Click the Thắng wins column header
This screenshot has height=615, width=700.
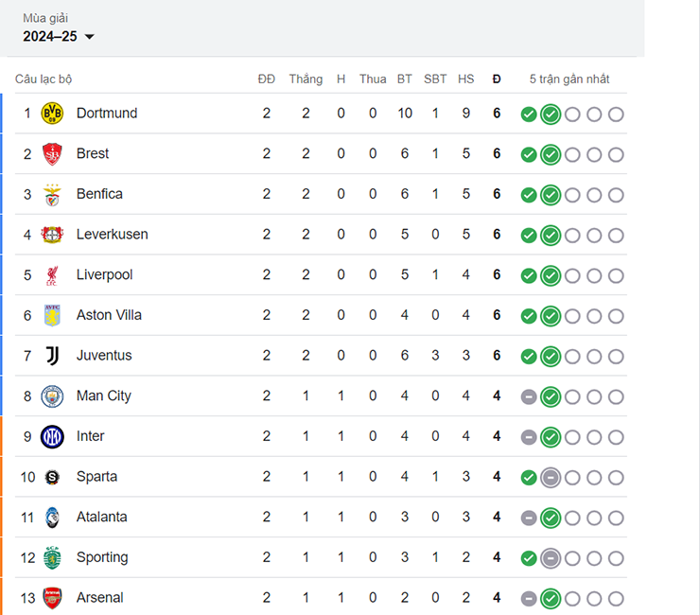(x=306, y=79)
